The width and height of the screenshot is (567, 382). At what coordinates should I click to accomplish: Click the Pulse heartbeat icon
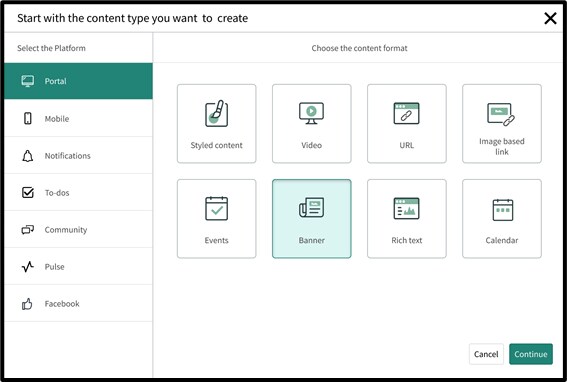click(28, 267)
